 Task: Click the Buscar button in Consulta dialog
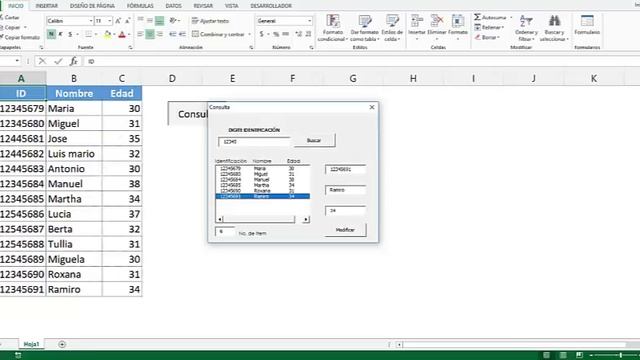click(314, 140)
